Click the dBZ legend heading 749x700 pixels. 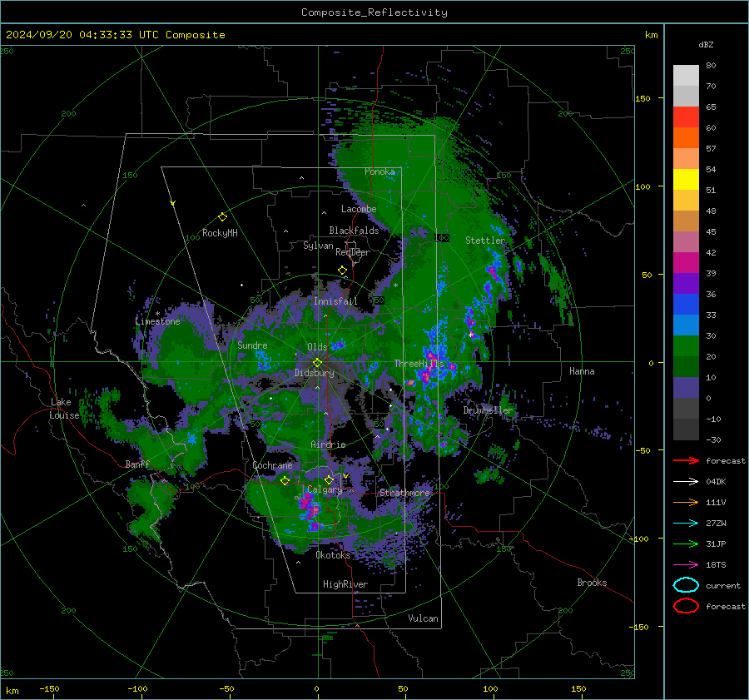(706, 45)
